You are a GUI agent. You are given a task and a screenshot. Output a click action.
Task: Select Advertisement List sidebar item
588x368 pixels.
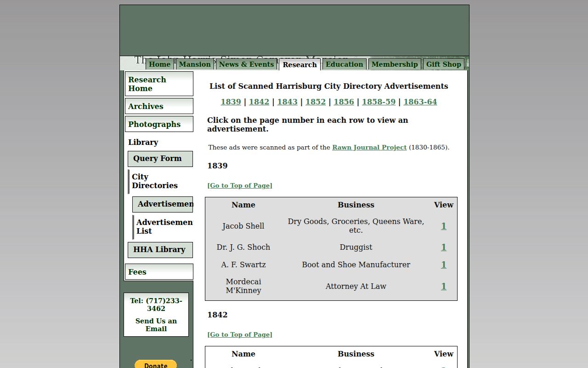point(163,227)
